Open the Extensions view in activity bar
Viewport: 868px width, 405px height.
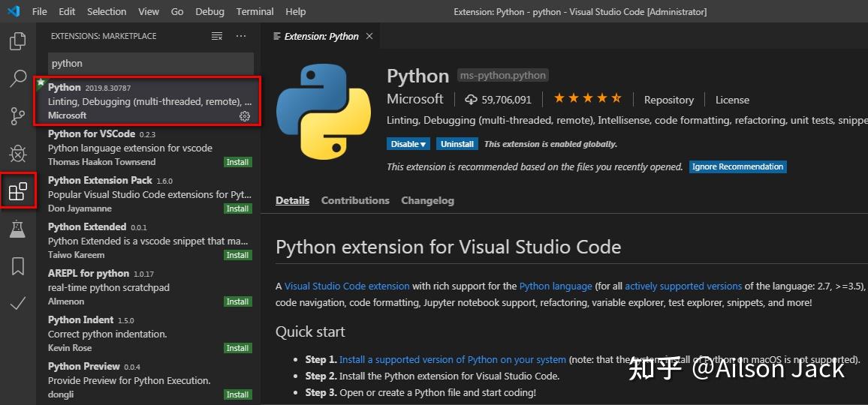pos(18,191)
